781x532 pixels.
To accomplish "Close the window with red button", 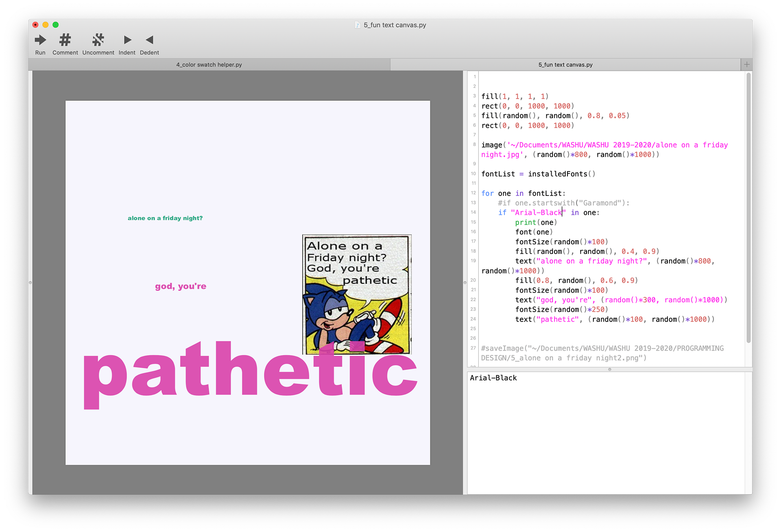I will point(36,25).
